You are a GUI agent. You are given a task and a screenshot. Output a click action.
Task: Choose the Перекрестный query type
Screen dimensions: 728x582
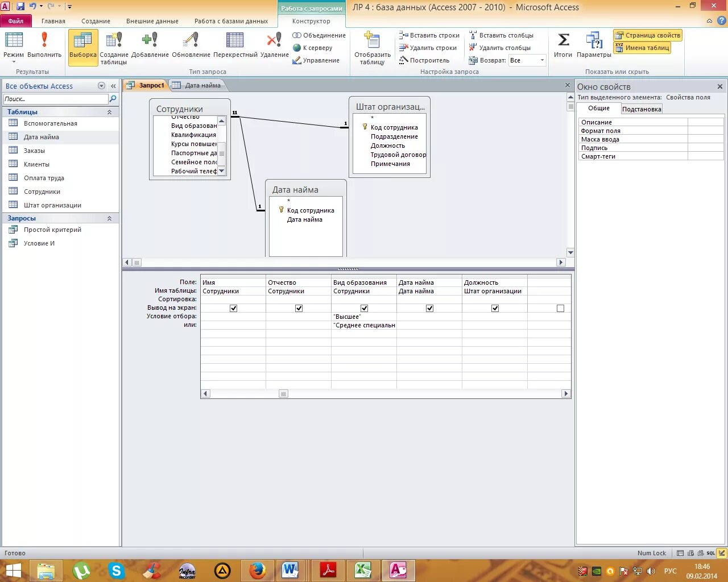click(235, 46)
